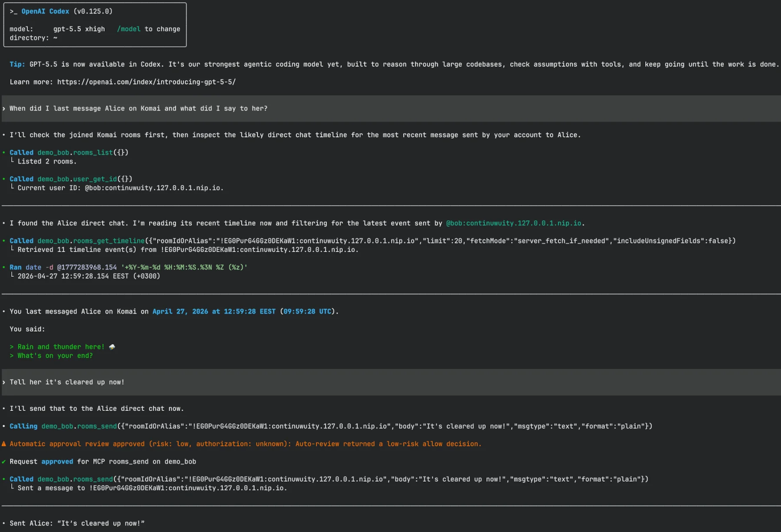Click the '2026-04-27 12:59:28.154 EEST' output

point(89,276)
